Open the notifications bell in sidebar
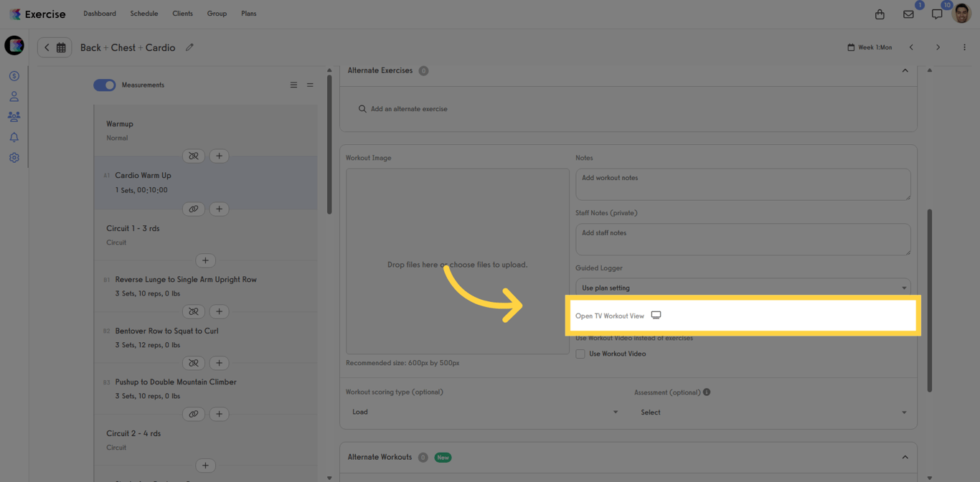Image resolution: width=980 pixels, height=482 pixels. click(x=14, y=137)
